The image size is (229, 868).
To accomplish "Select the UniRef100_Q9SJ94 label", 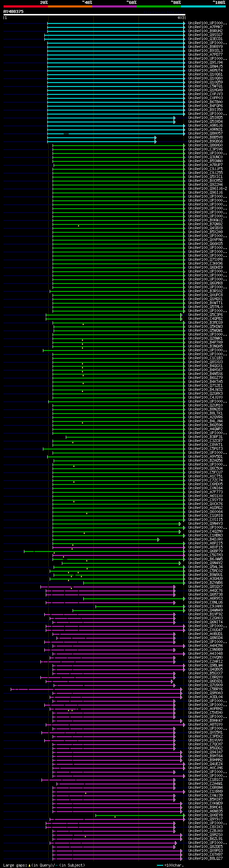I will (205, 62).
